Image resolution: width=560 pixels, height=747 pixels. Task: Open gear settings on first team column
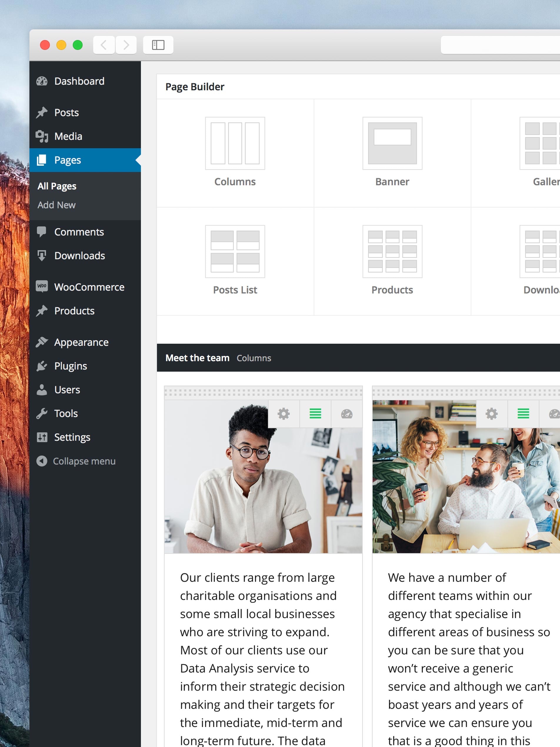tap(284, 414)
